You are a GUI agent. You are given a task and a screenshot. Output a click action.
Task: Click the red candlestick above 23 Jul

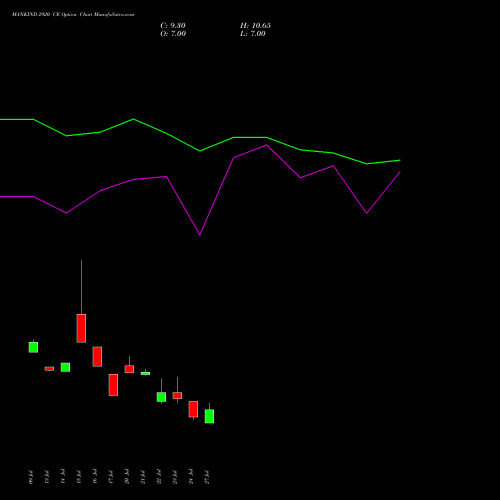coord(177,395)
